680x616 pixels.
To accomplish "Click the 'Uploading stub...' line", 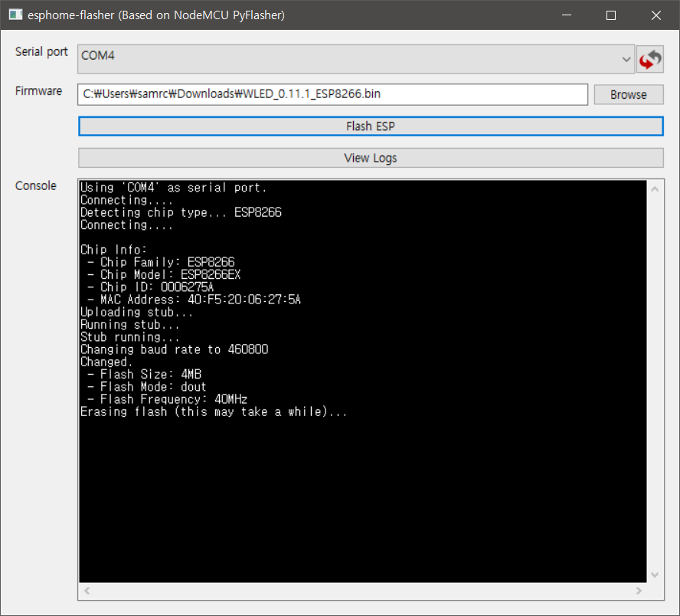I will [x=136, y=313].
